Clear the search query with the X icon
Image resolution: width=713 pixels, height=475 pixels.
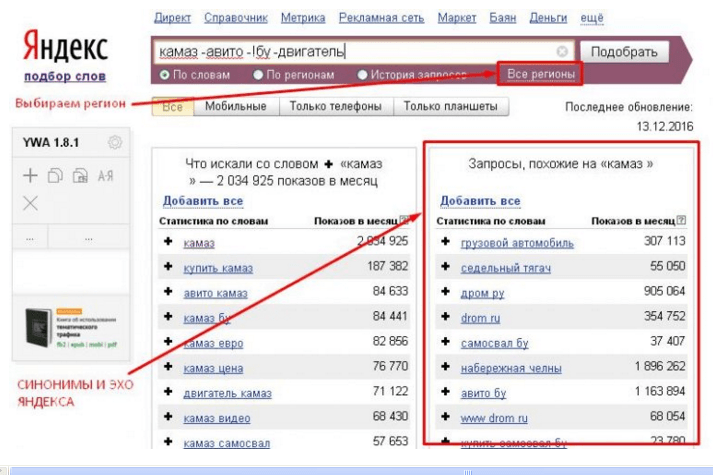click(x=562, y=51)
